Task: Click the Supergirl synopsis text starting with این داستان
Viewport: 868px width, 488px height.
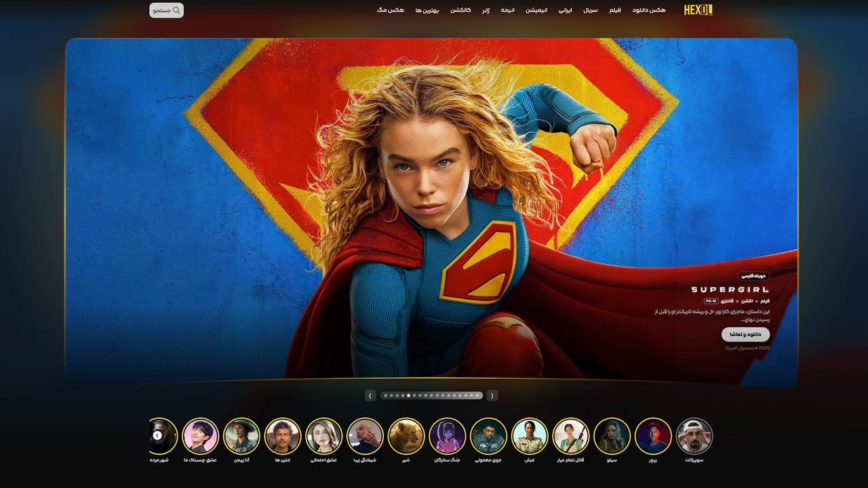Action: click(x=712, y=316)
